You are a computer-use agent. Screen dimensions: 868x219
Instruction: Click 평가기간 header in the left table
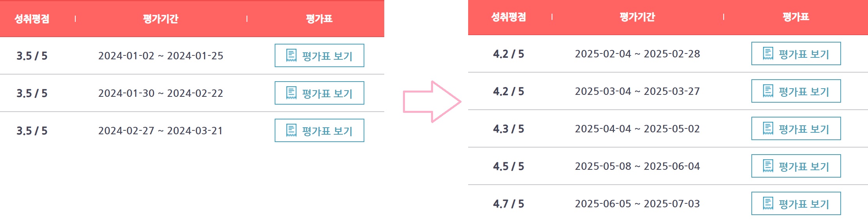coord(161,19)
